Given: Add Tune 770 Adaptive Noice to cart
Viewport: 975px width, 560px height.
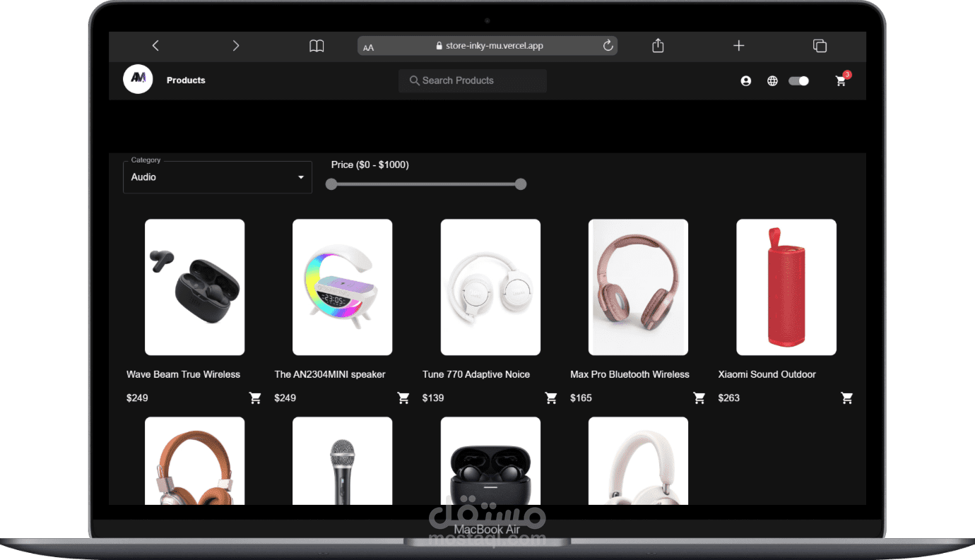Looking at the screenshot, I should (551, 398).
